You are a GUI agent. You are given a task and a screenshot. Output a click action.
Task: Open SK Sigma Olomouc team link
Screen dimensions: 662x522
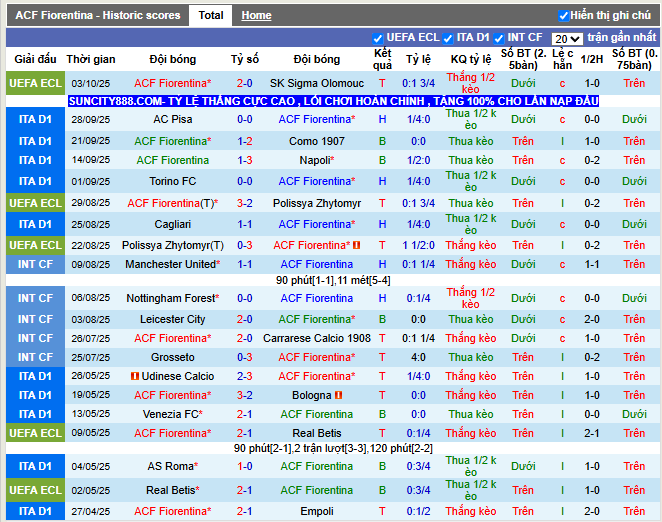317,83
